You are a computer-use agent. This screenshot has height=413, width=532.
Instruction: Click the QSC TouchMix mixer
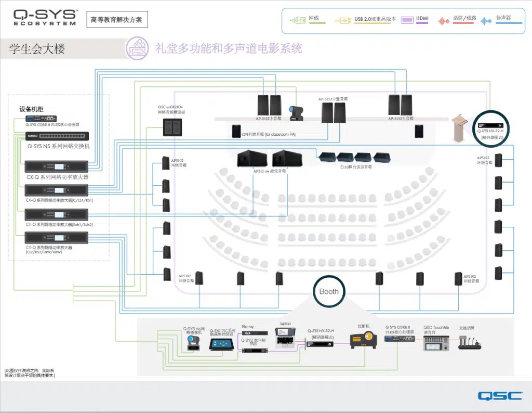pos(436,343)
